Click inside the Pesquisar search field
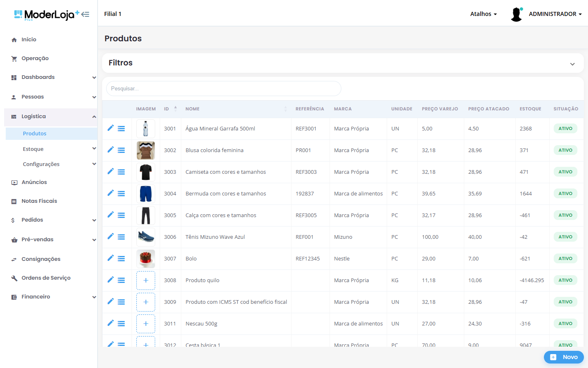 pyautogui.click(x=224, y=89)
